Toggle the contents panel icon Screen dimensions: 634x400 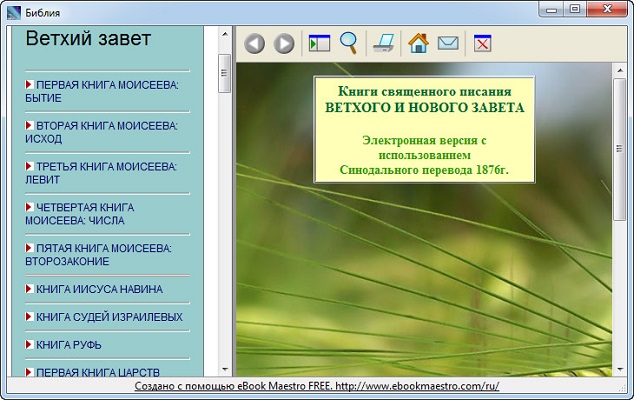(x=319, y=43)
